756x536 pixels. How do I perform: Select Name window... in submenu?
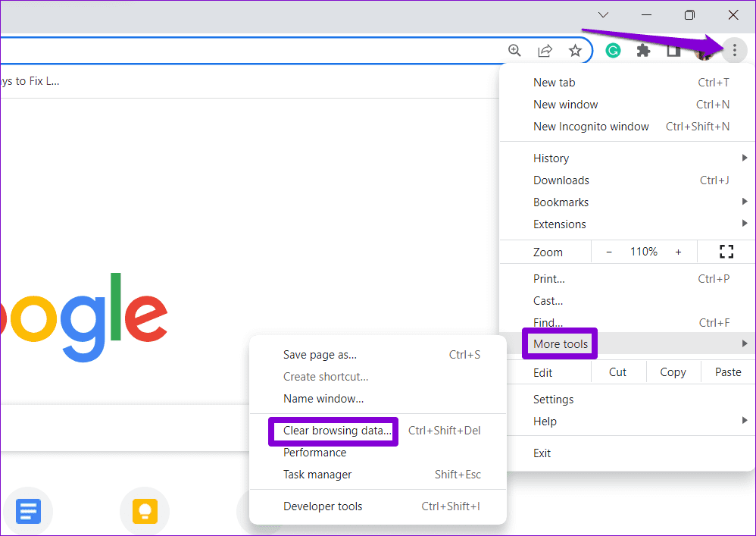click(378, 399)
